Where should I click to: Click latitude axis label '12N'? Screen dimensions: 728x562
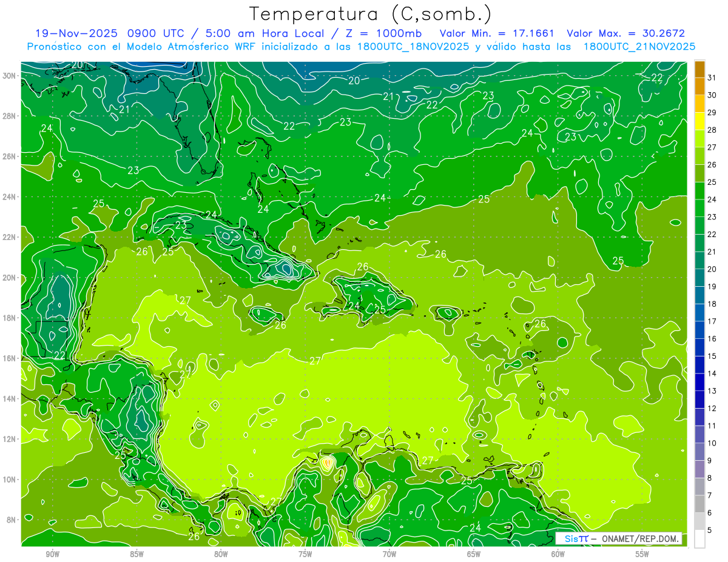click(9, 439)
